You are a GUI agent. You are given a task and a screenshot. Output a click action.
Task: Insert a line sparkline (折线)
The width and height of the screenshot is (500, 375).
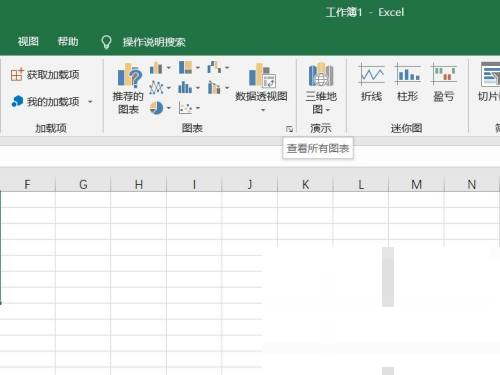[371, 83]
